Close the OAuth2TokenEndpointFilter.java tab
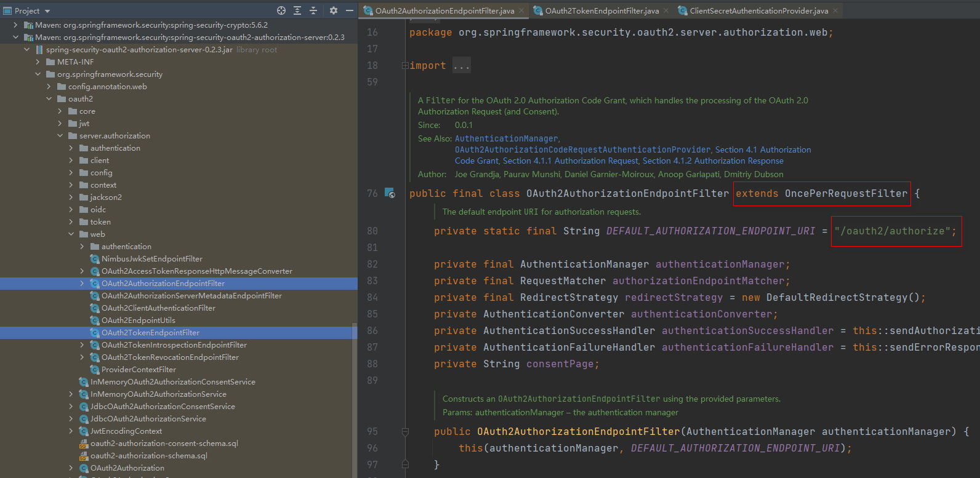 click(666, 10)
